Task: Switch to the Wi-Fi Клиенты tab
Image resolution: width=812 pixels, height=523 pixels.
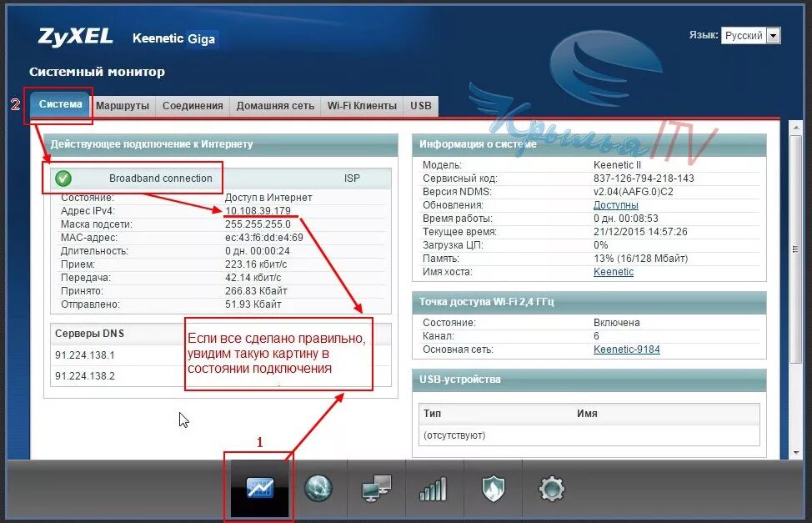Action: [x=362, y=106]
